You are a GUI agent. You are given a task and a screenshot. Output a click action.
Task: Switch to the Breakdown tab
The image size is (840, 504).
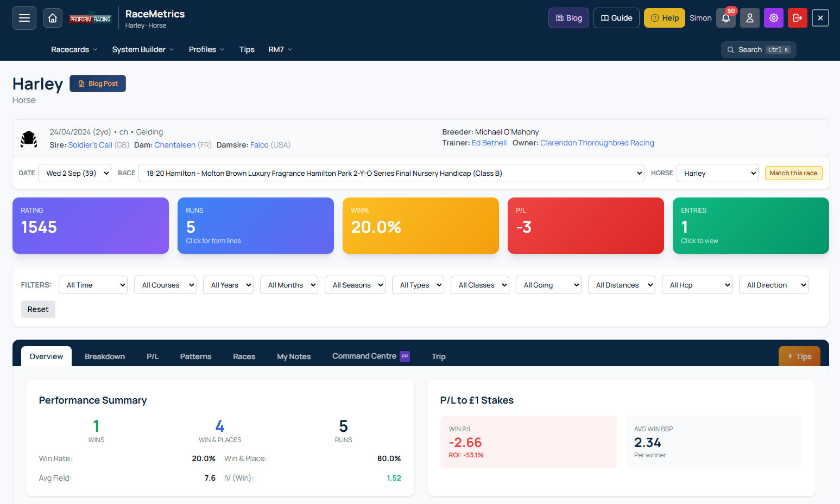click(105, 356)
